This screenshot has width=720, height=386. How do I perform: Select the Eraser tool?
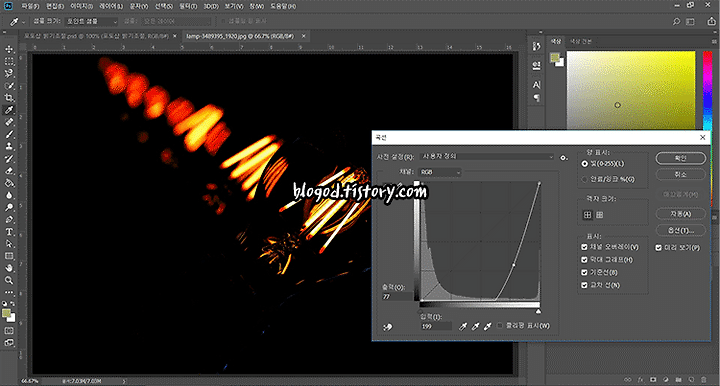(9, 171)
